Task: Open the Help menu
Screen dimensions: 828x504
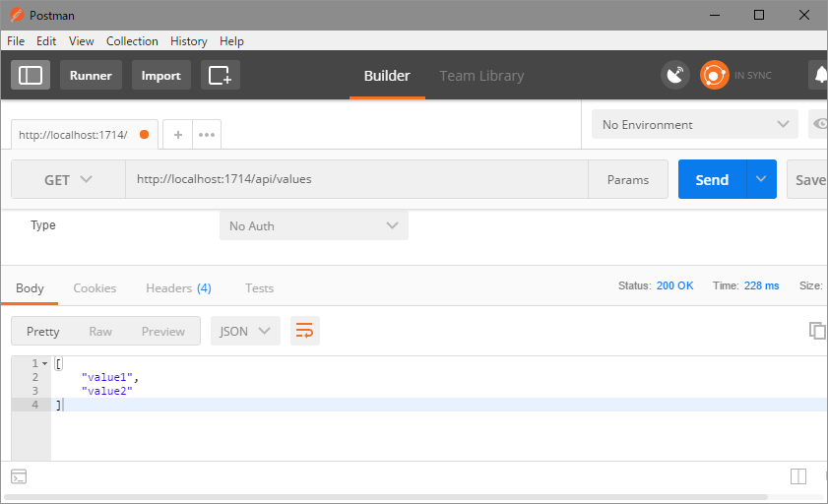Action: [x=231, y=41]
